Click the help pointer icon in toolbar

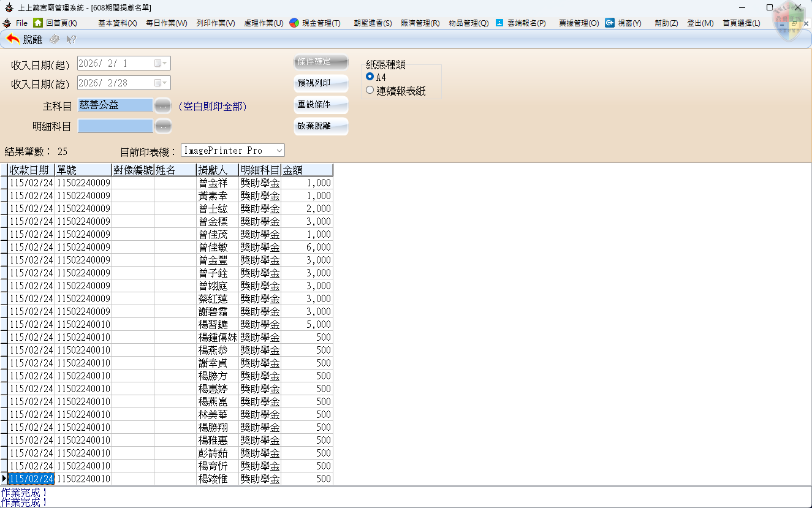point(71,39)
